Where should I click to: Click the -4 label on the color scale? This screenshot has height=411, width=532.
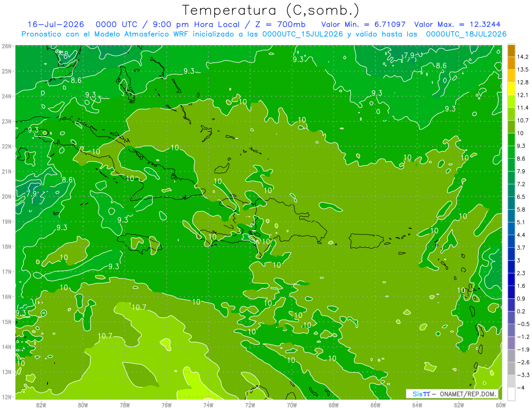pos(520,388)
